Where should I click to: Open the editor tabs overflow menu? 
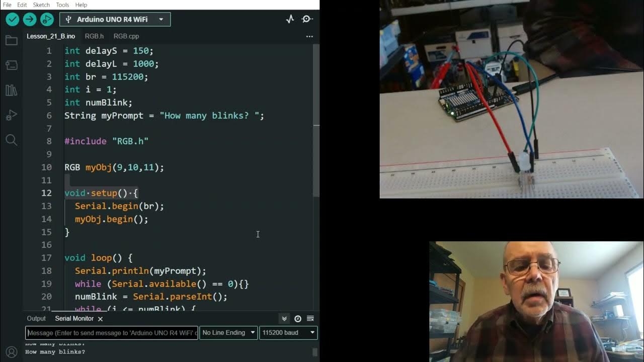[x=309, y=36]
